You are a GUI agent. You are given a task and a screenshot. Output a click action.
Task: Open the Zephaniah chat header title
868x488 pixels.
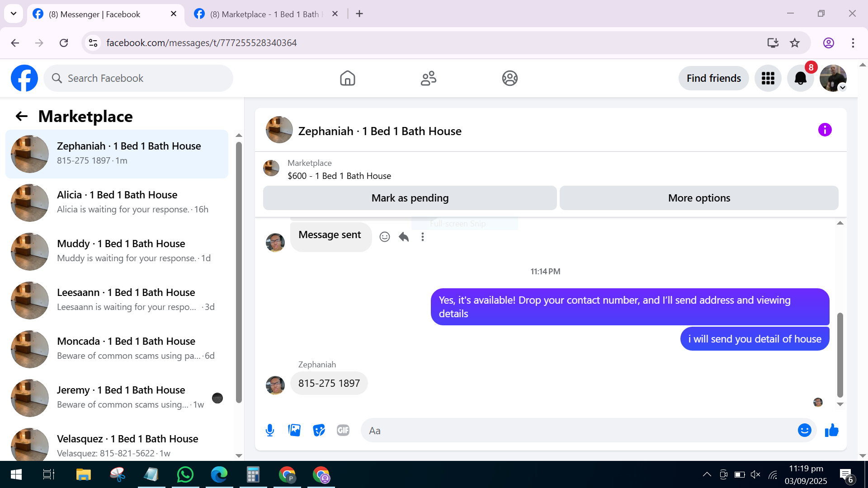tap(380, 131)
